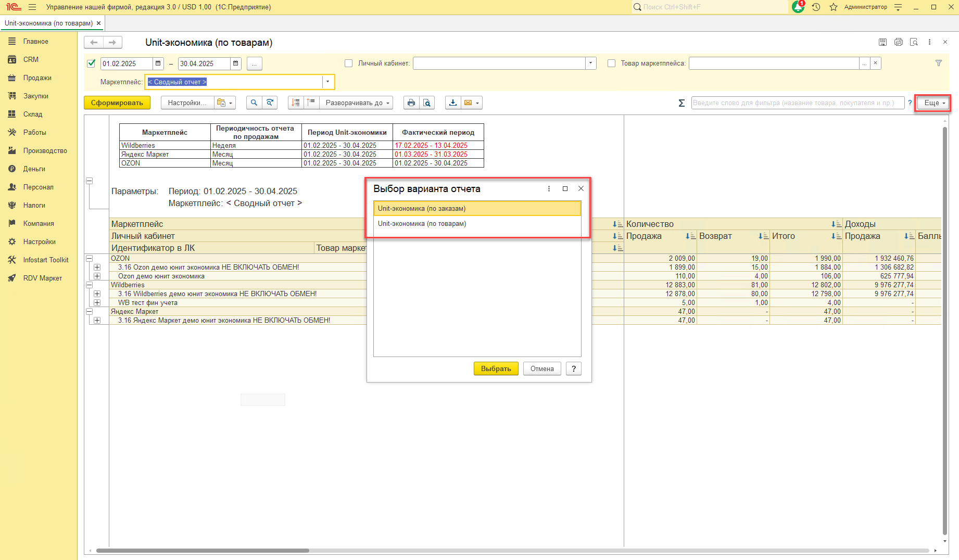
Task: Navigate forward with right arrow
Action: pos(112,43)
